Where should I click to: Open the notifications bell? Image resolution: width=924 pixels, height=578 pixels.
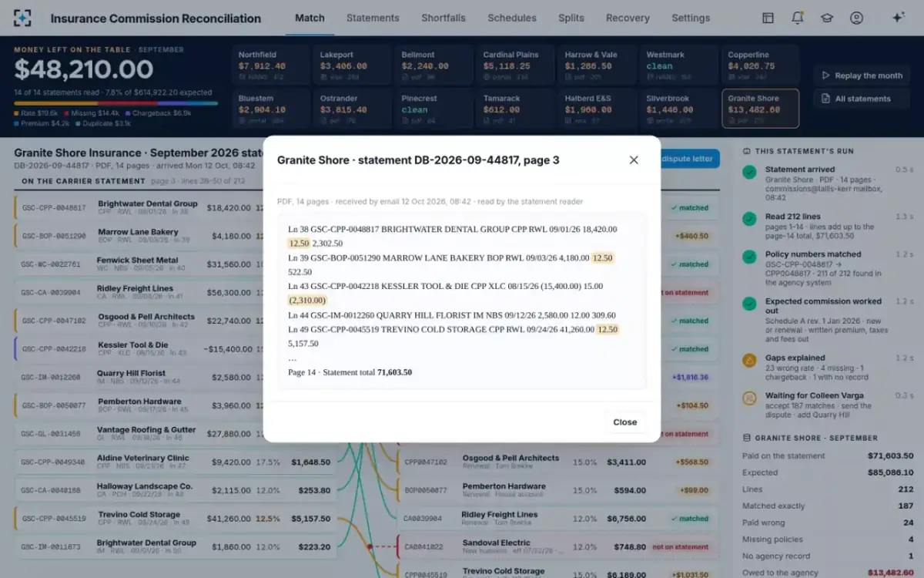(798, 18)
